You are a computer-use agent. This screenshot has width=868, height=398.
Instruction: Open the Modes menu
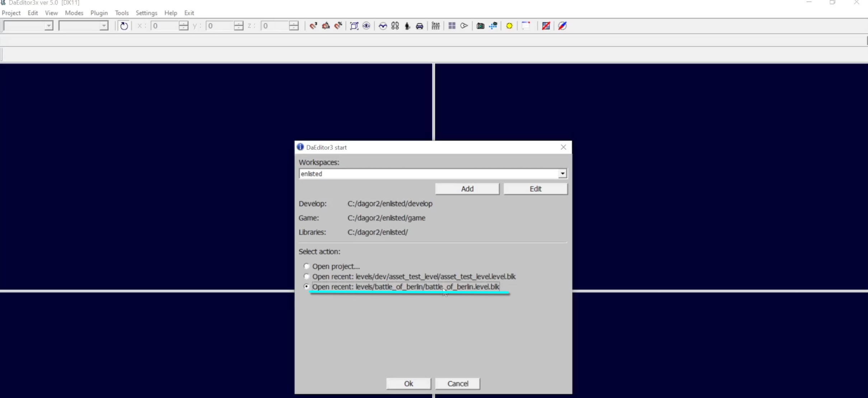click(x=74, y=13)
